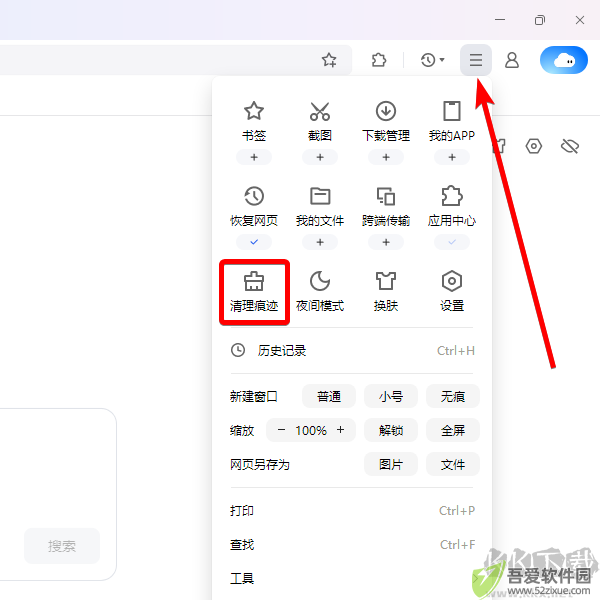Save page as 文件
This screenshot has height=600, width=600.
click(x=453, y=464)
